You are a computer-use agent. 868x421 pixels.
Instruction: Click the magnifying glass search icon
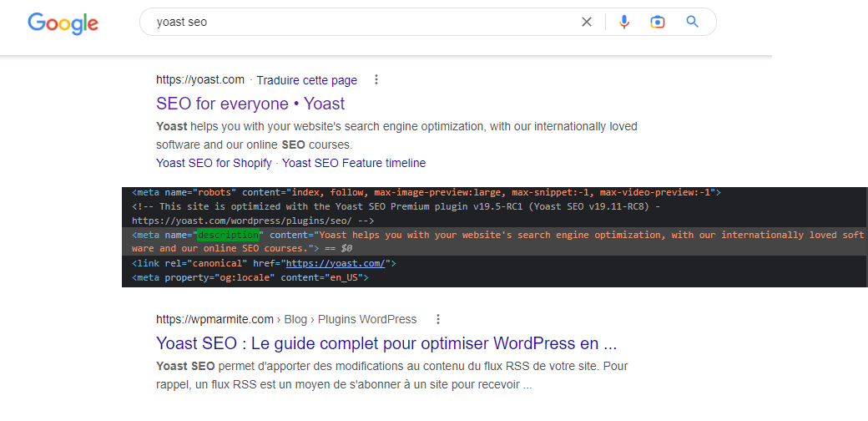click(692, 23)
